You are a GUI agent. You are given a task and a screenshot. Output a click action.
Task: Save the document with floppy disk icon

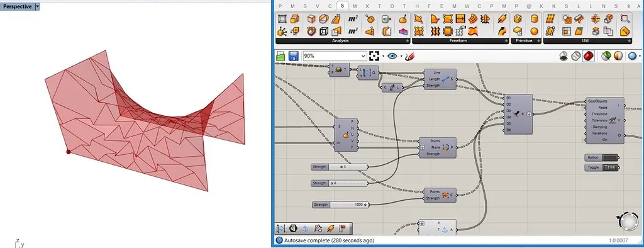(x=293, y=56)
